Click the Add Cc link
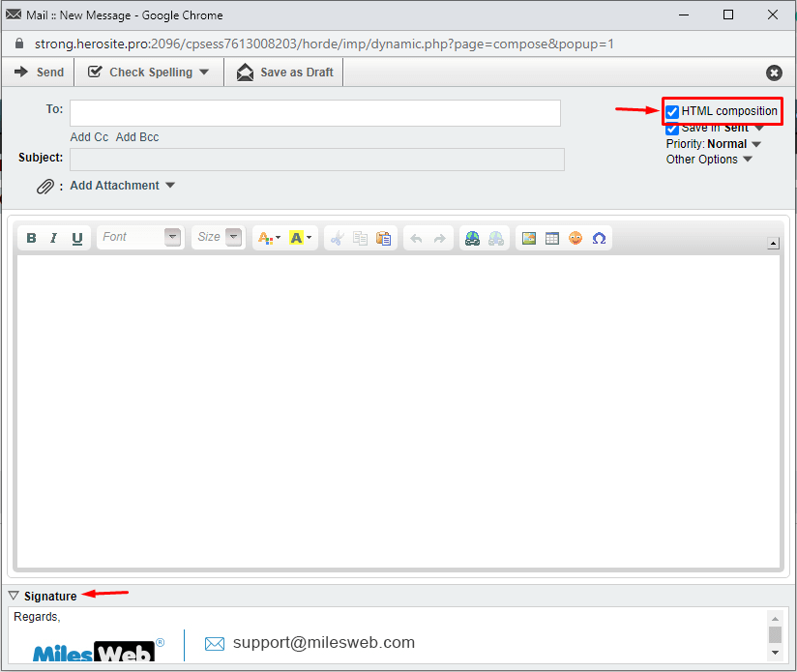This screenshot has height=672, width=797. (89, 137)
